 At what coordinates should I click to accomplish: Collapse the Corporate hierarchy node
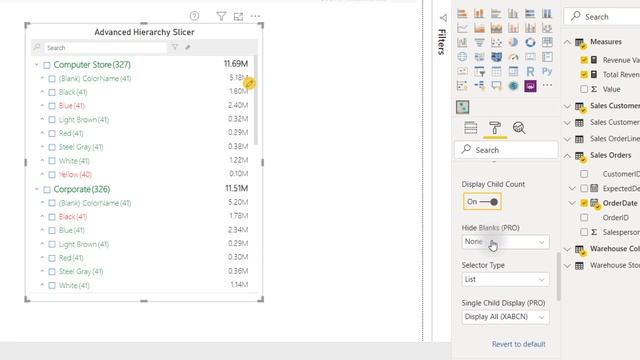tap(36, 189)
